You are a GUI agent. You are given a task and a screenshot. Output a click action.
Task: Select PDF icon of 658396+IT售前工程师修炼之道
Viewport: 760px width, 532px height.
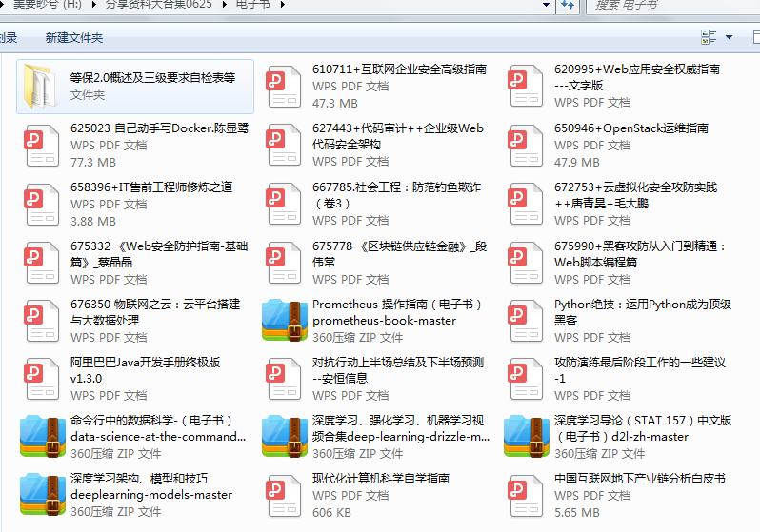point(42,204)
